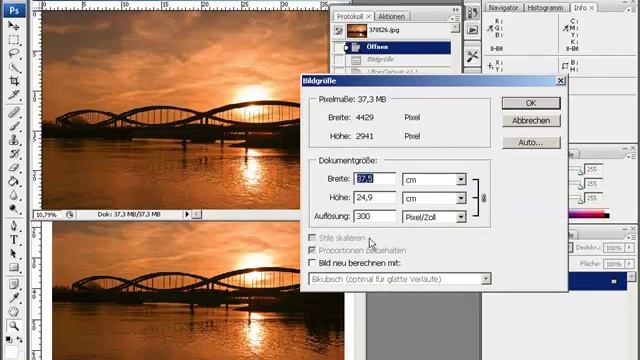This screenshot has width=640, height=360.
Task: Open the tool presets dock icon
Action: click(472, 56)
